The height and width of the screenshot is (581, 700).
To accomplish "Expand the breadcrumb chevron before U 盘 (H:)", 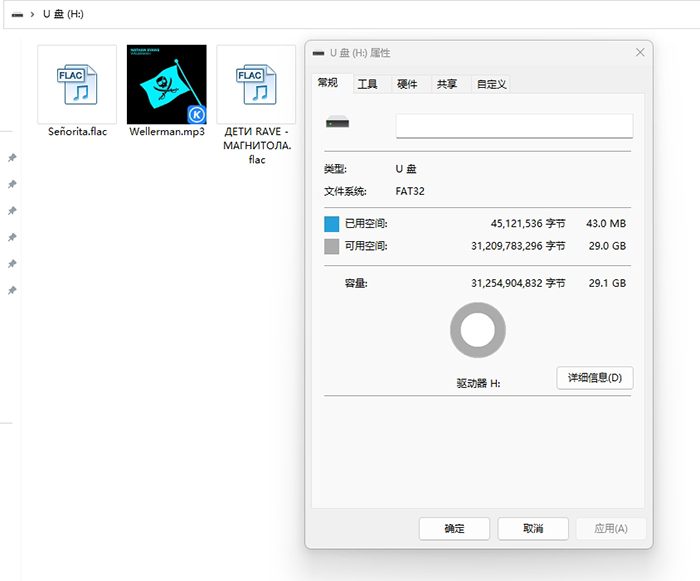I will tap(32, 15).
